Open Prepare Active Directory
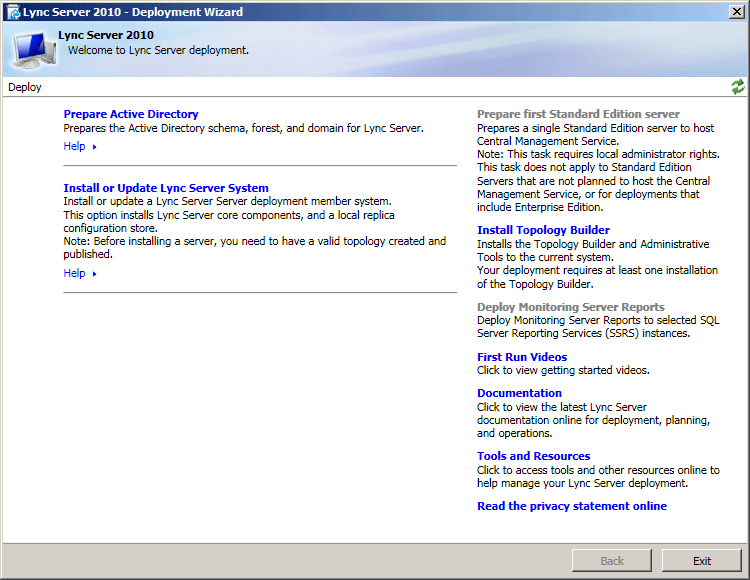Image resolution: width=750 pixels, height=580 pixels. pyautogui.click(x=131, y=114)
